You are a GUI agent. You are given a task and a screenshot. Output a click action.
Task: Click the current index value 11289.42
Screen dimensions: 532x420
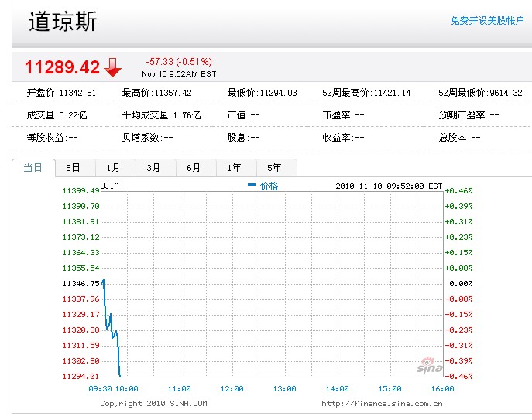[62, 67]
